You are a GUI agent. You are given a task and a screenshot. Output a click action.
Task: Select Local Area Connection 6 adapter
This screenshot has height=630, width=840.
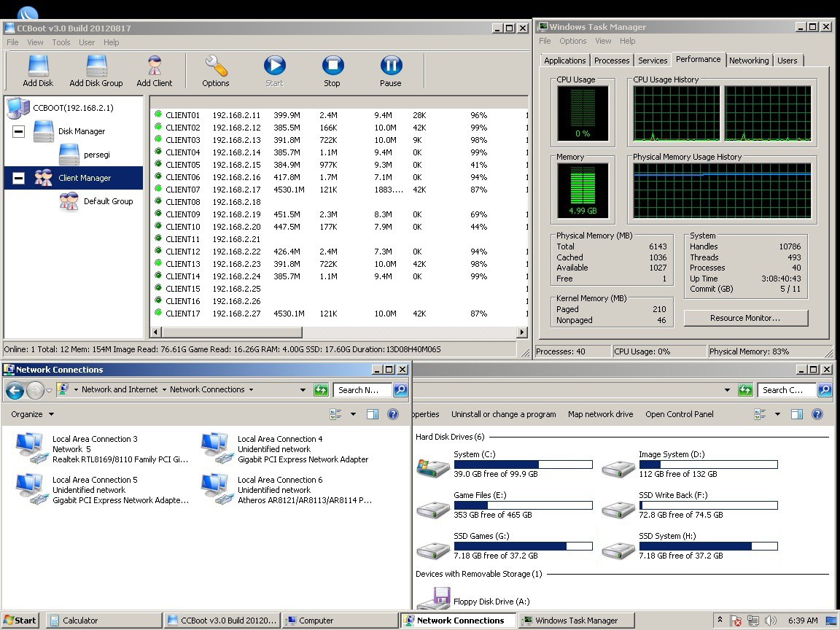coord(286,490)
